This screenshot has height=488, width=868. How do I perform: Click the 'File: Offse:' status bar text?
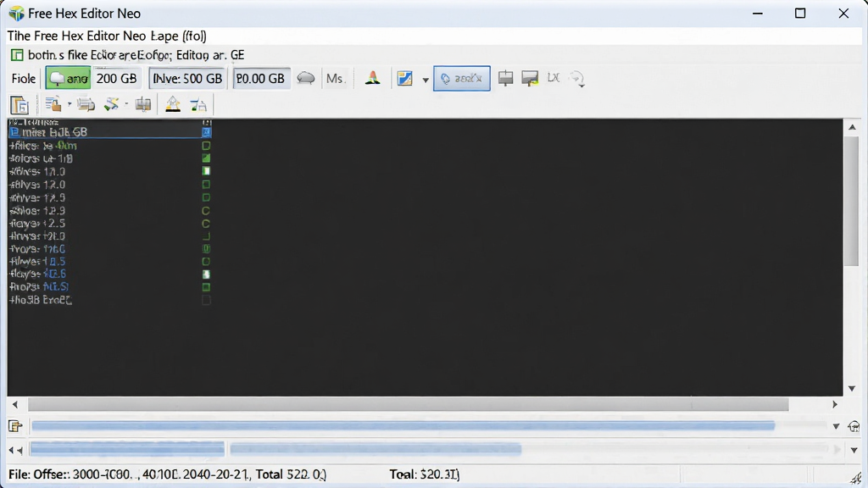[x=37, y=474]
